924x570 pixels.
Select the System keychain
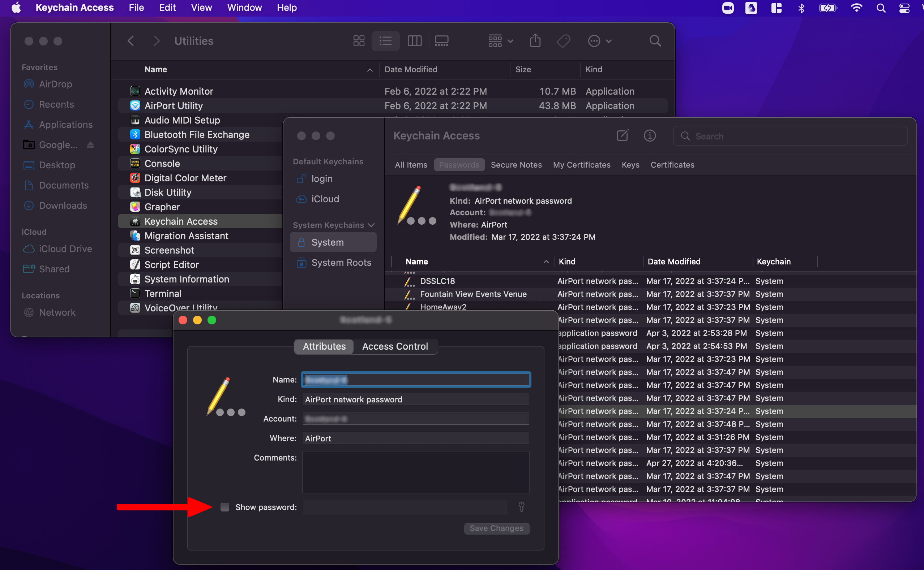(x=333, y=242)
